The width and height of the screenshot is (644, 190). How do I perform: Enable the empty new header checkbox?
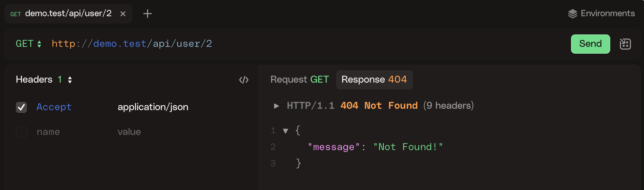point(21,132)
